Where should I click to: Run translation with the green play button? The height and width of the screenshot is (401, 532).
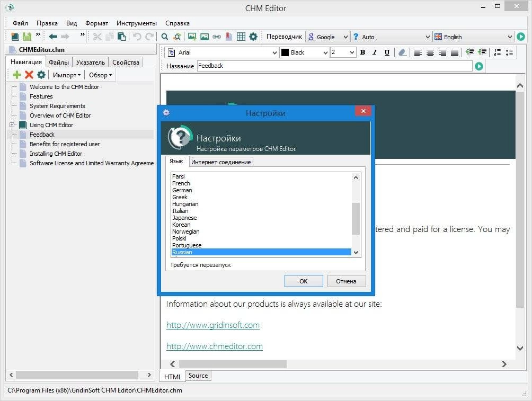[x=521, y=37]
